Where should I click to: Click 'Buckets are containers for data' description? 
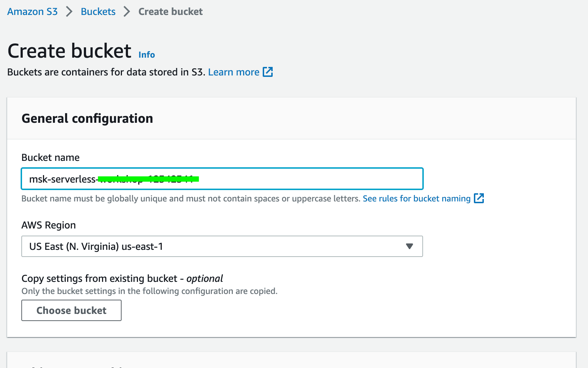click(x=106, y=72)
